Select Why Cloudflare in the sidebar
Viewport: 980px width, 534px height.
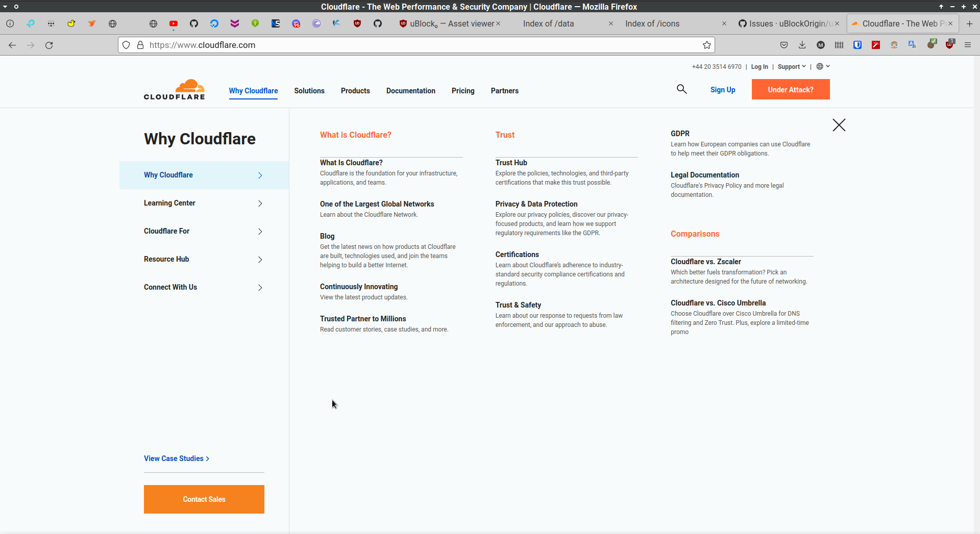(204, 175)
